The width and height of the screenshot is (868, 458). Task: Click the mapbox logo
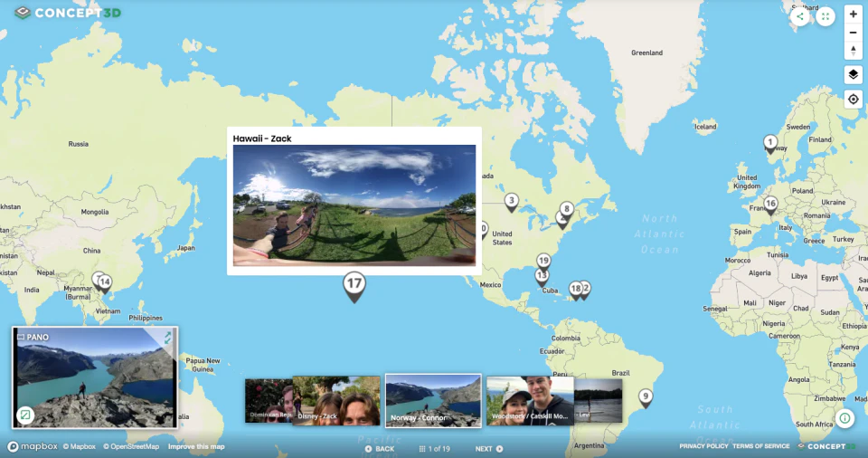[x=33, y=446]
